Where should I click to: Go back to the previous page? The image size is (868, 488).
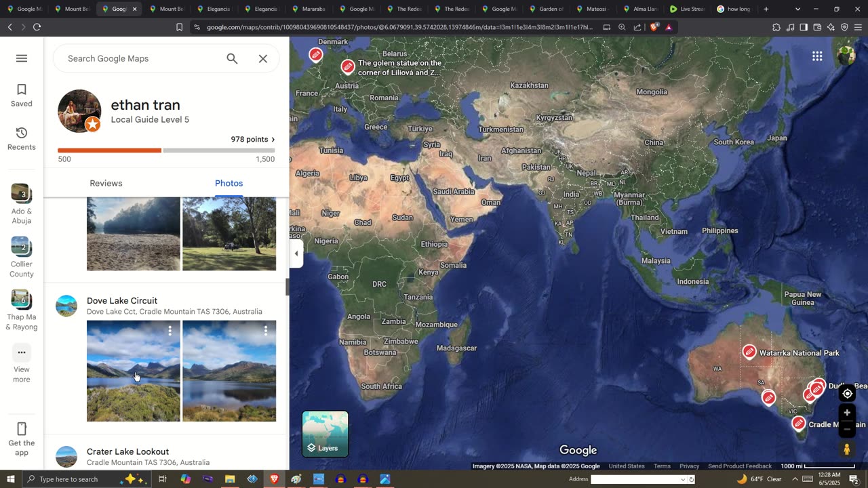[x=9, y=27]
